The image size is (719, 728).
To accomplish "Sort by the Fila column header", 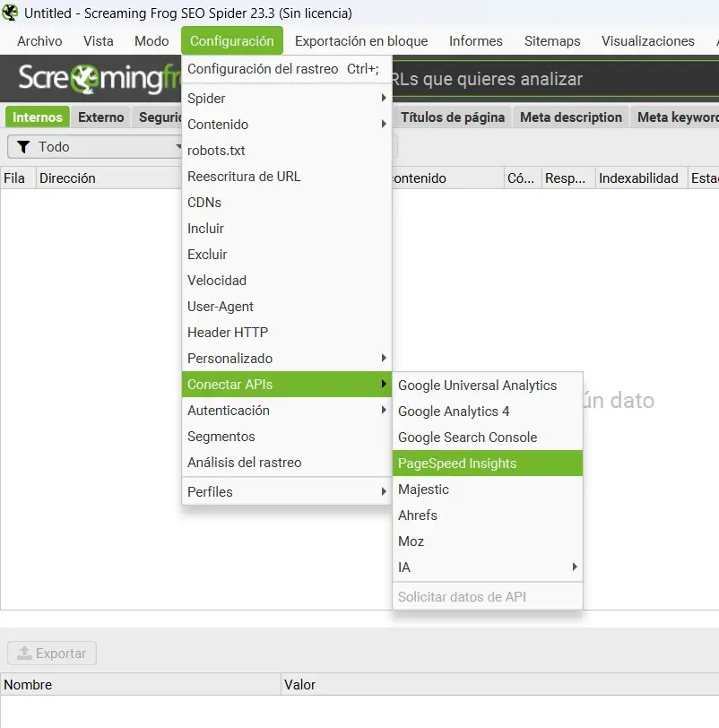I will [18, 178].
